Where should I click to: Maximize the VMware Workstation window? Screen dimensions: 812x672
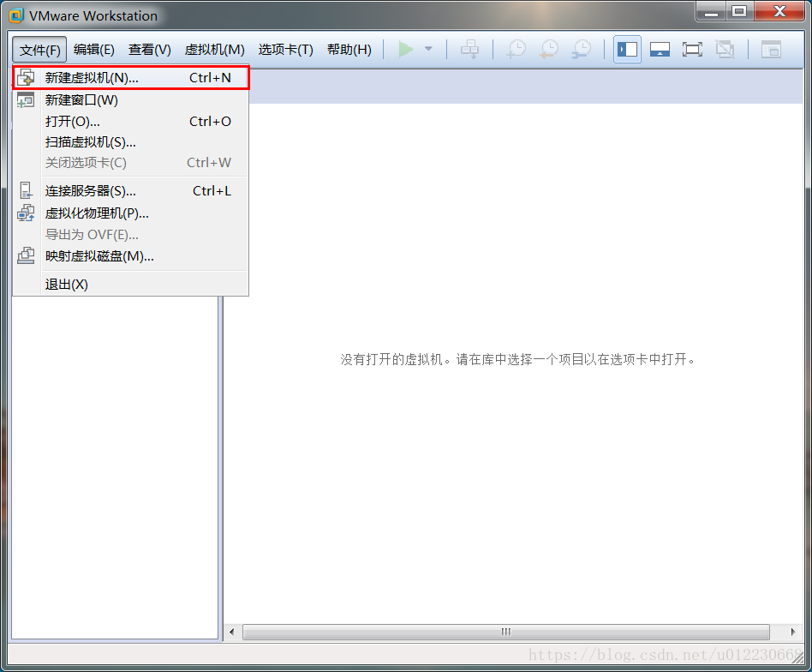pos(740,12)
